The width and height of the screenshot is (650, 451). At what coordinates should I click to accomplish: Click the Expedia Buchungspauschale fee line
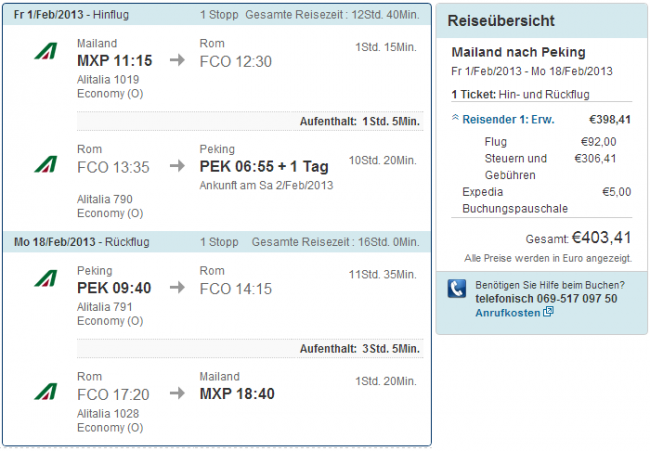pos(515,200)
